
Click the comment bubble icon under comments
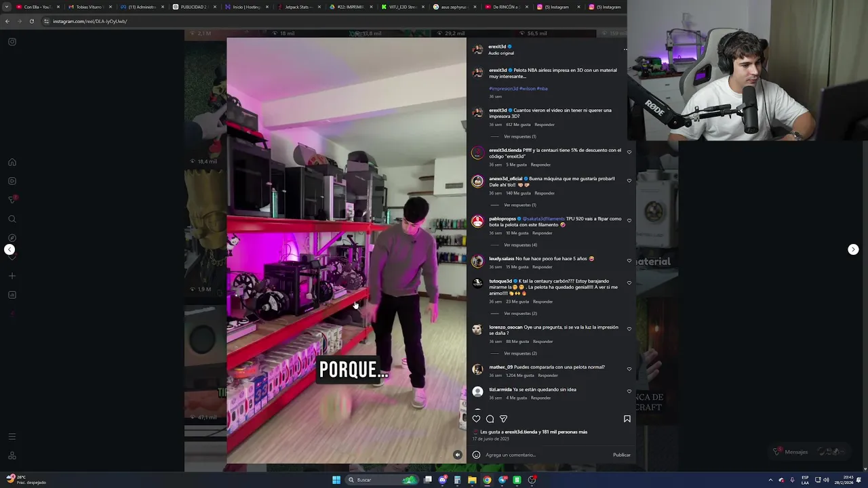[x=490, y=419]
